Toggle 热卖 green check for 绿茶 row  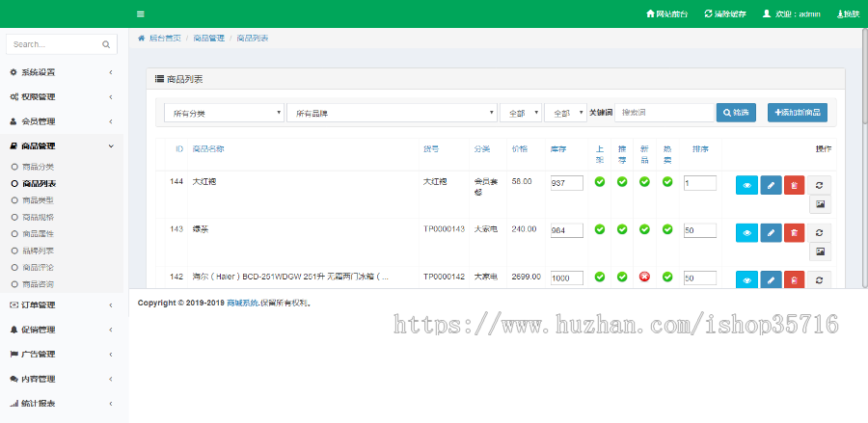[666, 229]
